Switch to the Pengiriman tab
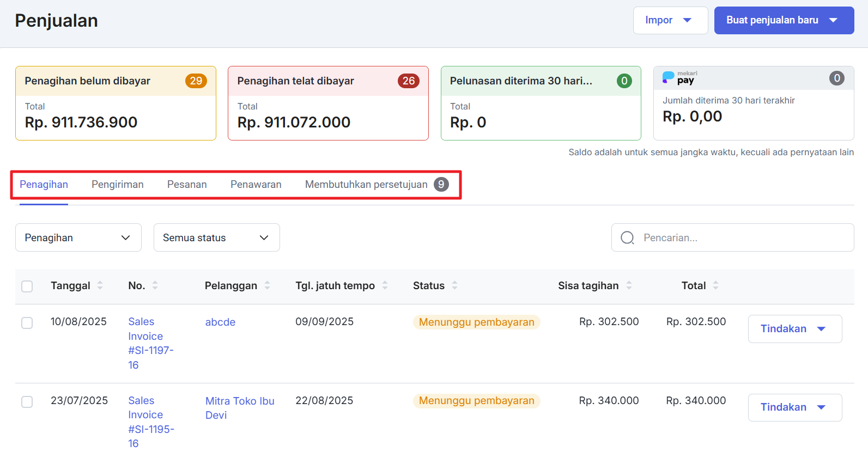This screenshot has width=868, height=458. (x=117, y=185)
